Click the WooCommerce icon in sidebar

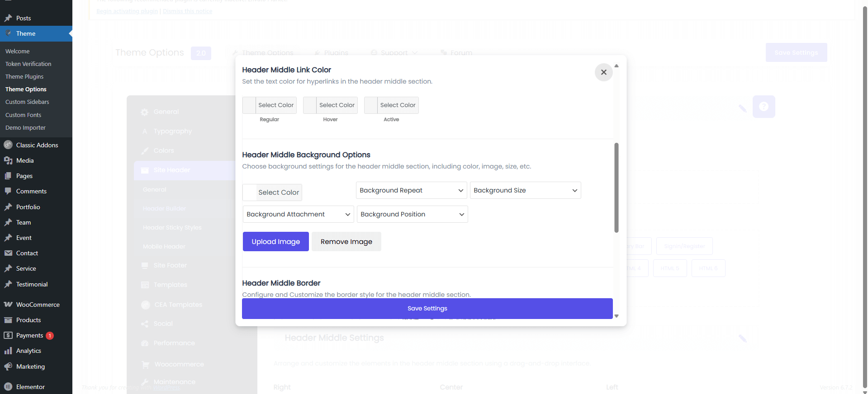[8, 305]
